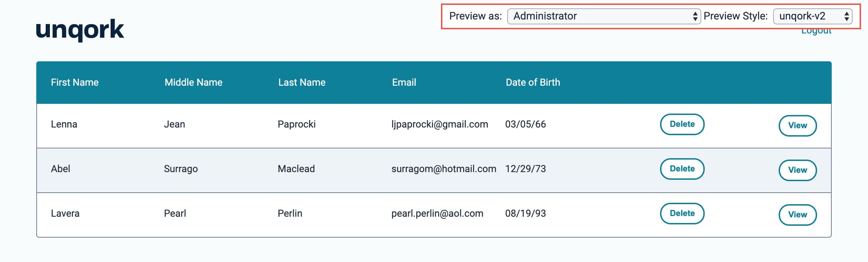868x262 pixels.
Task: Open the Preview Style unqork-v2 dropdown
Action: pos(813,16)
